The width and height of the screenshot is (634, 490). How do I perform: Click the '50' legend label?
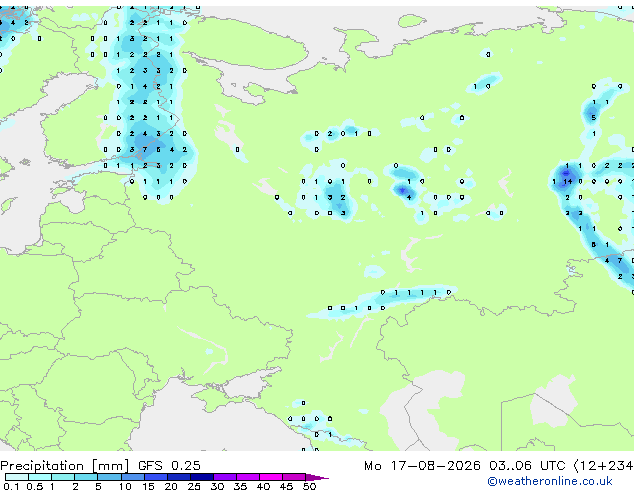click(309, 486)
